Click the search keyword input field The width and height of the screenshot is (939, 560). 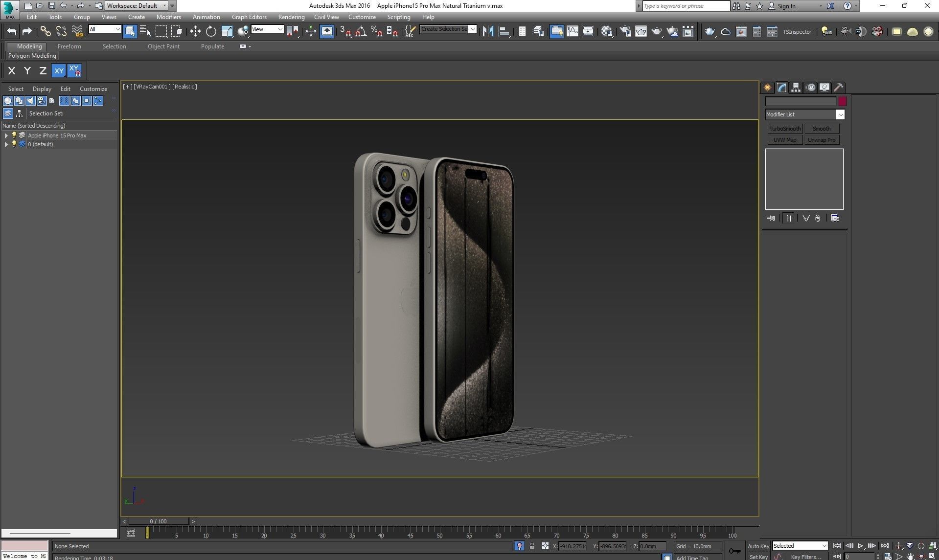[686, 6]
